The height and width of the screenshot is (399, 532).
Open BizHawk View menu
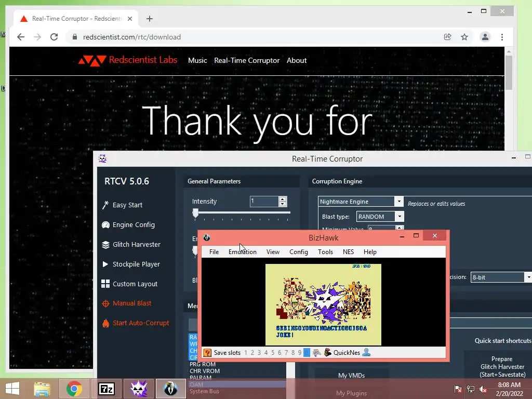pos(273,252)
